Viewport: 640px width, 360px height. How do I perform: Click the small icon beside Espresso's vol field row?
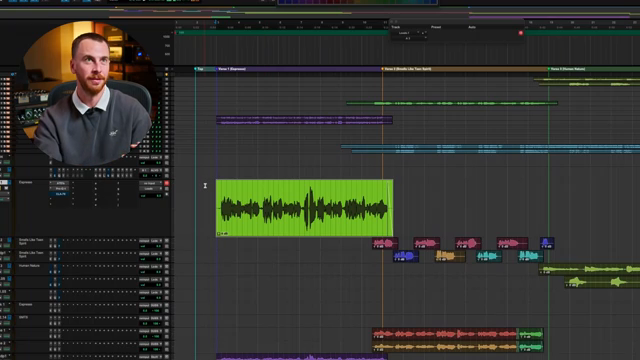coord(167,195)
